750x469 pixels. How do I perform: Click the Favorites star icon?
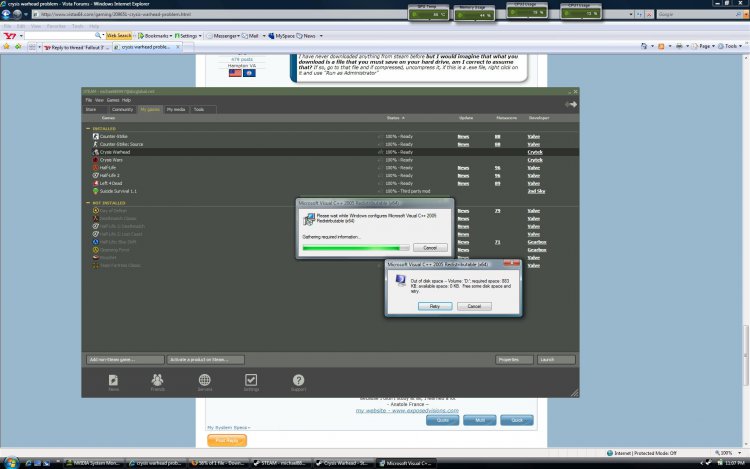point(6,47)
